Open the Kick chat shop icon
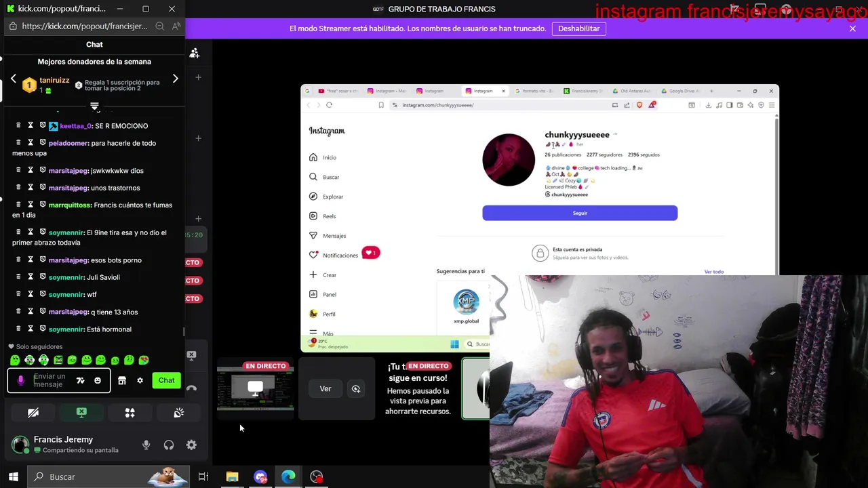868x488 pixels. [x=122, y=381]
